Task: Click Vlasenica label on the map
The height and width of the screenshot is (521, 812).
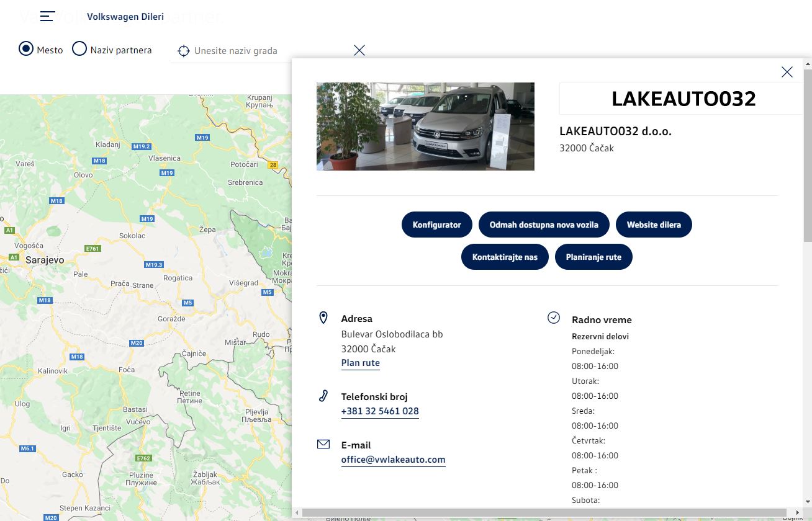Action: (165, 158)
